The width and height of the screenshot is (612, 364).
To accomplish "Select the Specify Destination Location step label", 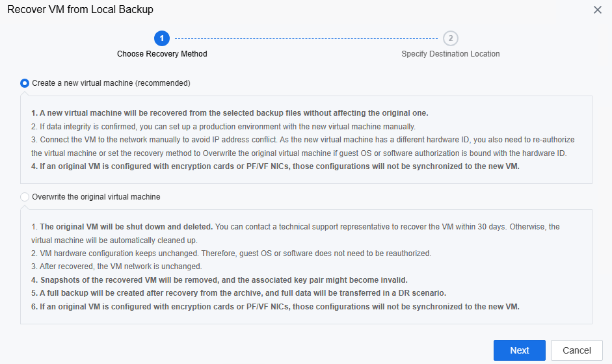I will coord(451,54).
